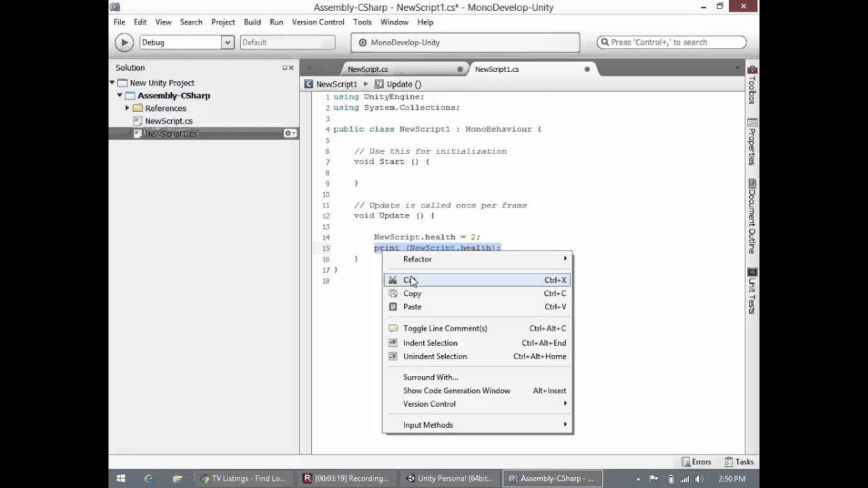Collapse the New Unity Project solution node
This screenshot has width=868, height=488.
pyautogui.click(x=112, y=83)
